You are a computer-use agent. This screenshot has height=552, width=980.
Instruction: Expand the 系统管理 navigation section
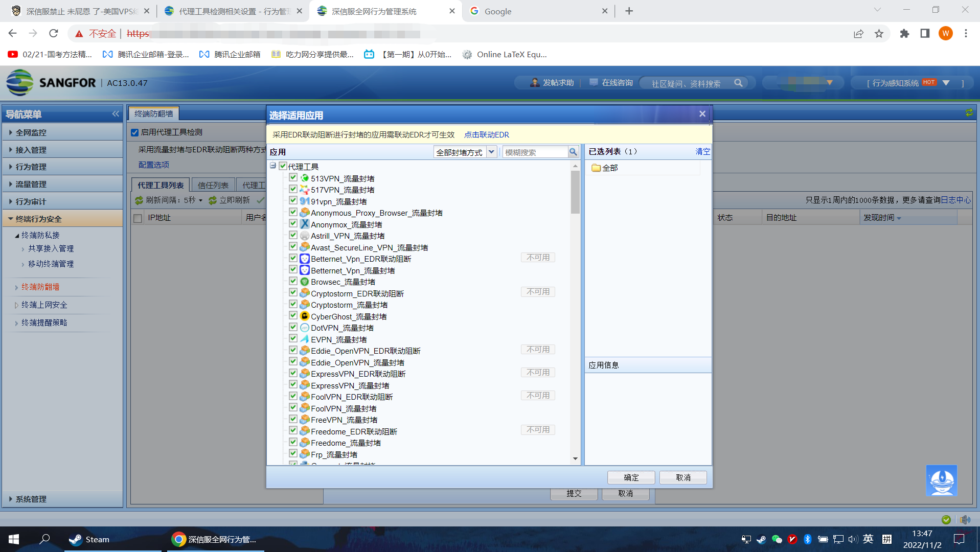click(x=31, y=499)
